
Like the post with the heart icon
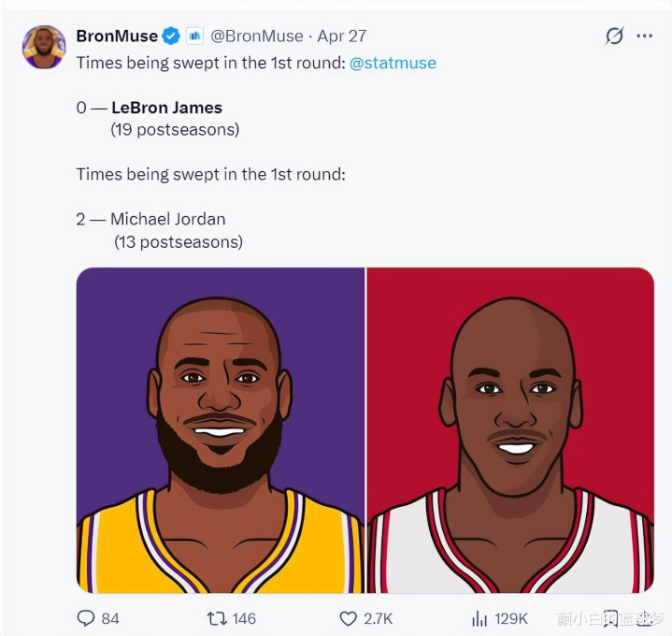pos(348,618)
